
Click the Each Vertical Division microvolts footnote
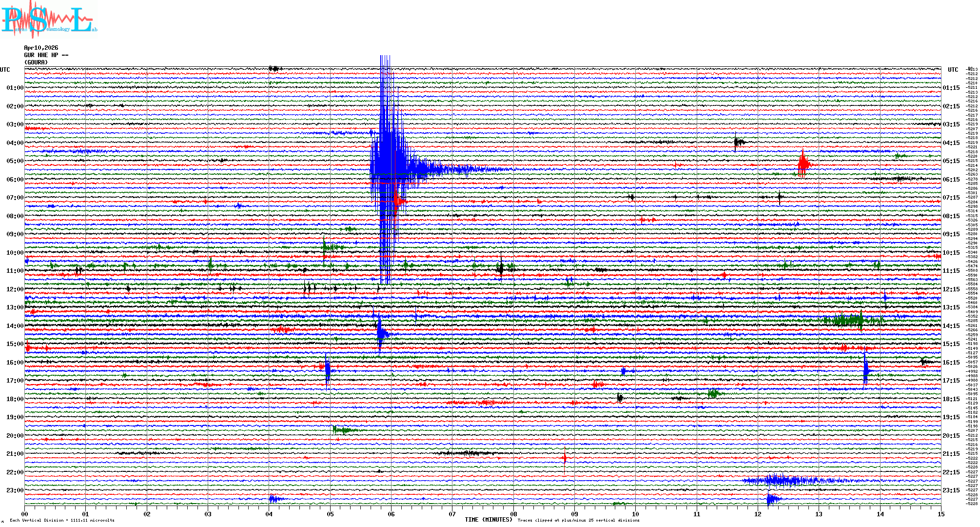click(x=62, y=520)
